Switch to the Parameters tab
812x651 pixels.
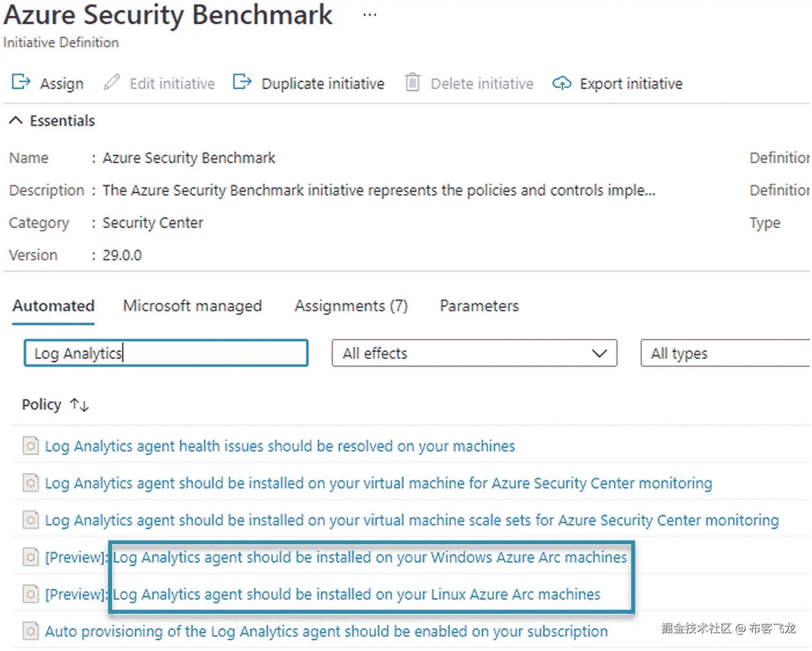click(x=479, y=306)
